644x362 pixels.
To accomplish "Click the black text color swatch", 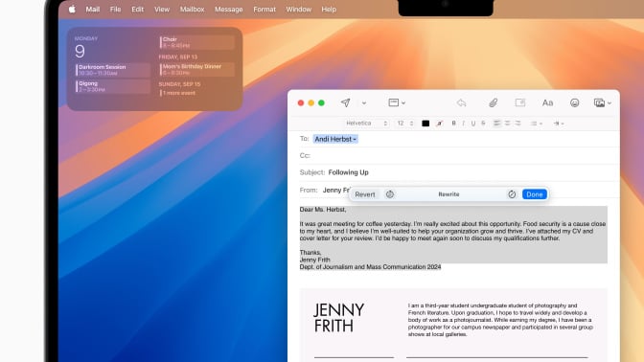I will click(425, 124).
